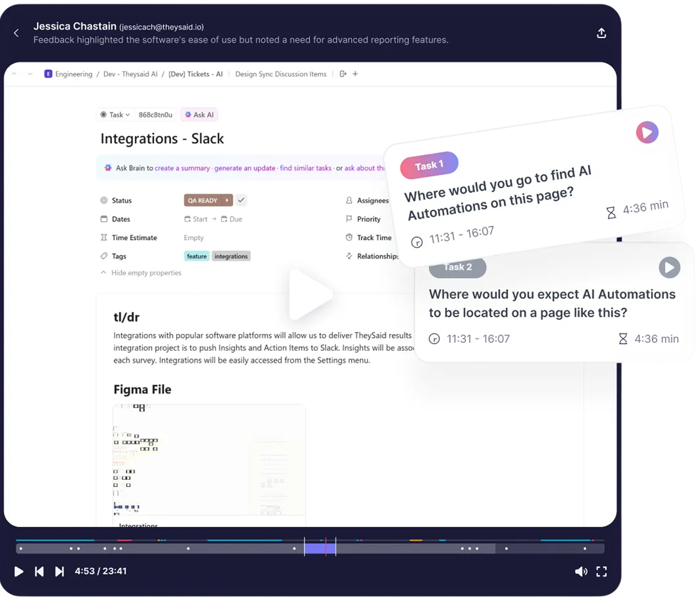Mute audio with the speaker icon
The height and width of the screenshot is (603, 700).
pos(581,571)
